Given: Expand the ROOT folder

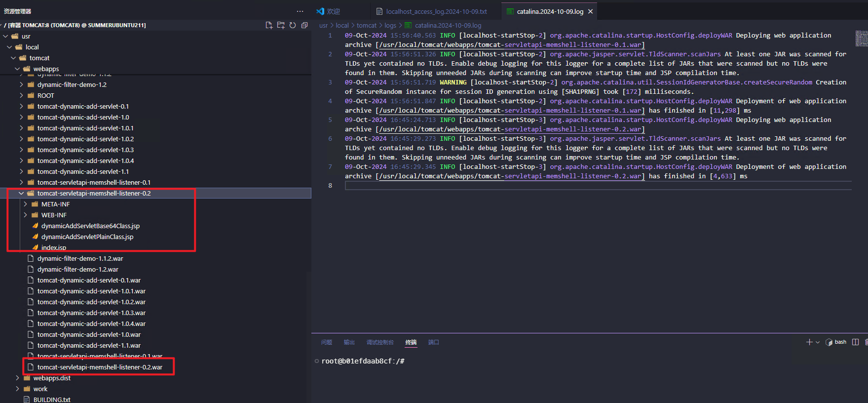Looking at the screenshot, I should pyautogui.click(x=22, y=95).
